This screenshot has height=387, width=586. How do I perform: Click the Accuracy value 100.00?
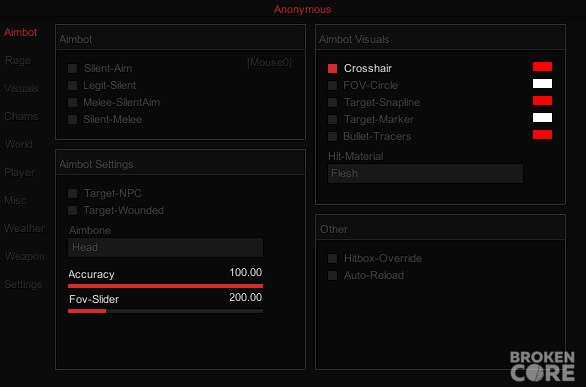[x=246, y=272]
